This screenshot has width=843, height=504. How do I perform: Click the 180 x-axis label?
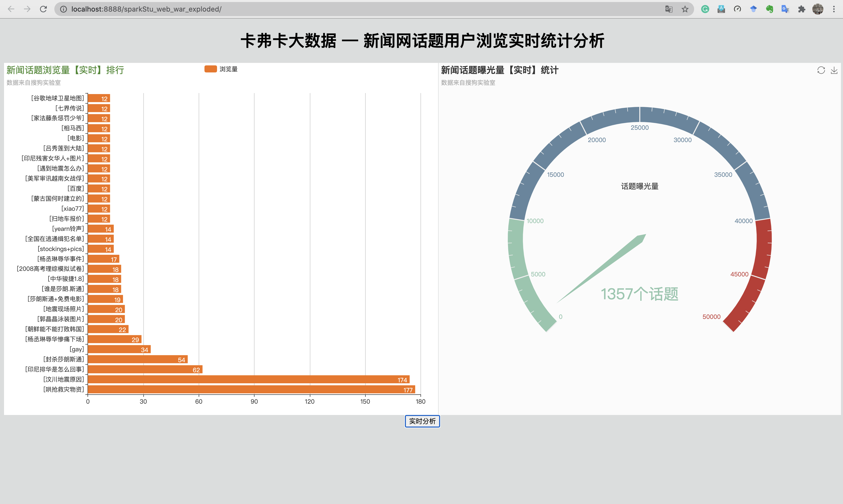point(420,401)
